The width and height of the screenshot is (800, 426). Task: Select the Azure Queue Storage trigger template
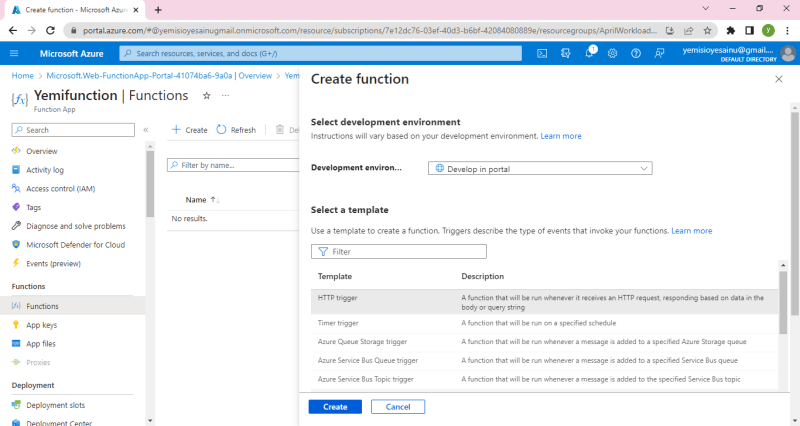(544, 342)
